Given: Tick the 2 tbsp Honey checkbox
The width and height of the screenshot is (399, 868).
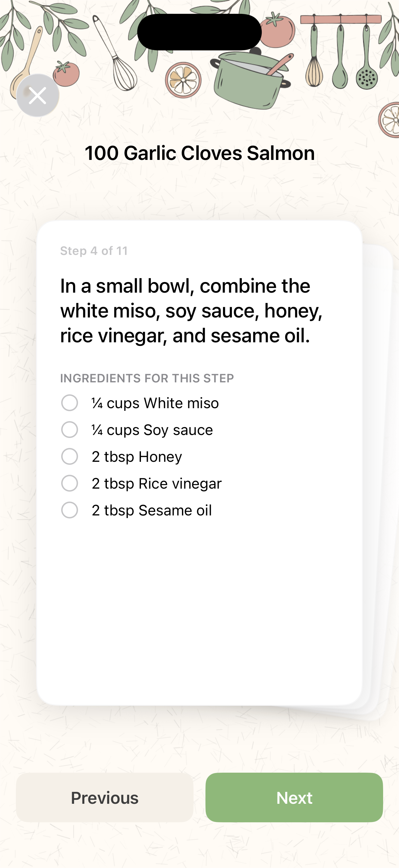Looking at the screenshot, I should click(70, 457).
